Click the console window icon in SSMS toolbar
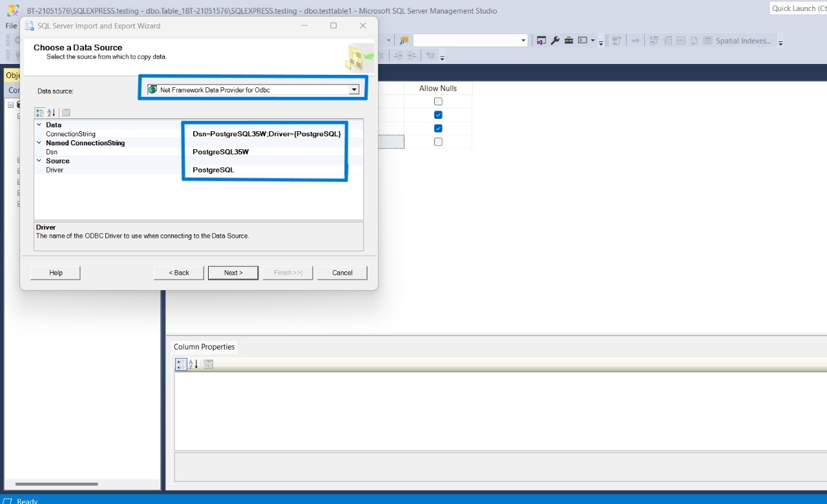This screenshot has width=827, height=504. click(583, 41)
